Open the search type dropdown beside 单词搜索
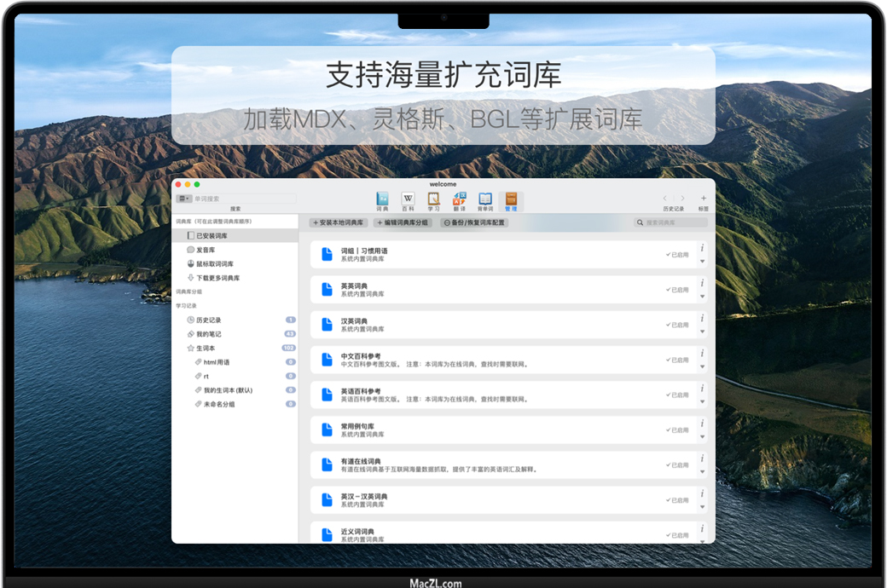 pos(183,199)
